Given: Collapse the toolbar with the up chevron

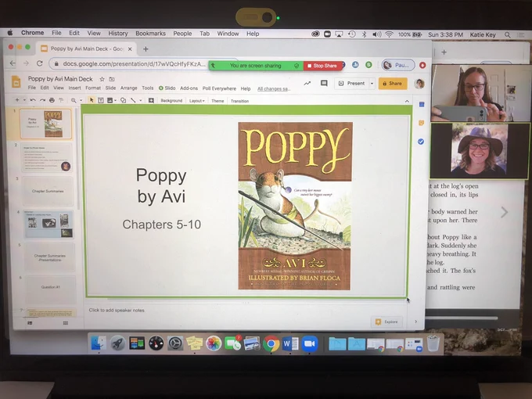Looking at the screenshot, I should pyautogui.click(x=407, y=101).
